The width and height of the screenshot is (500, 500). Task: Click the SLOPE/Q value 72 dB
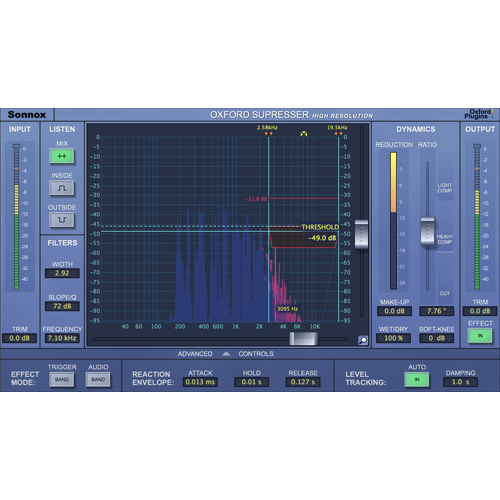[62, 306]
